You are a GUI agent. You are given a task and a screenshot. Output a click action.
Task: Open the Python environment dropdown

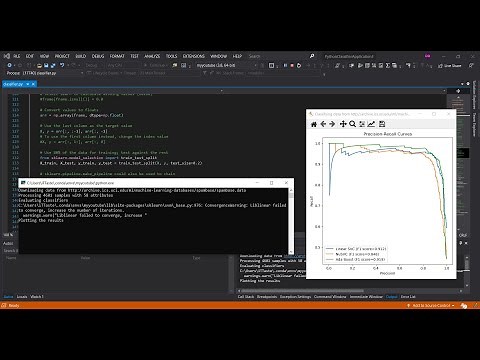(x=225, y=65)
